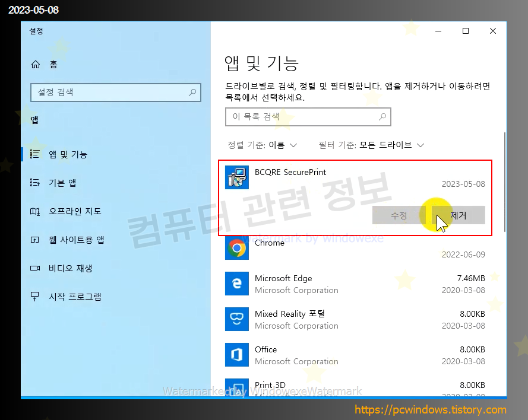
Task: Click magnifier in 이 목록 검색 box
Action: click(x=382, y=117)
